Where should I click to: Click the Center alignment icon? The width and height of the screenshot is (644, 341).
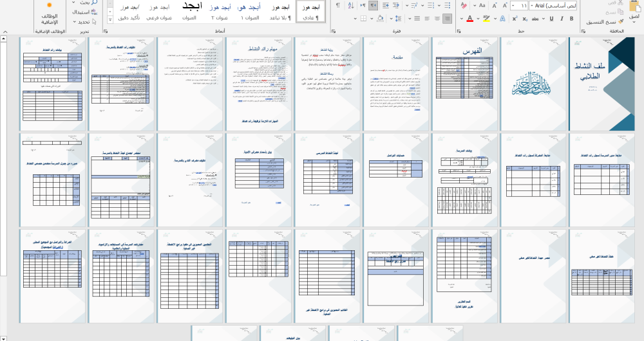pyautogui.click(x=437, y=19)
